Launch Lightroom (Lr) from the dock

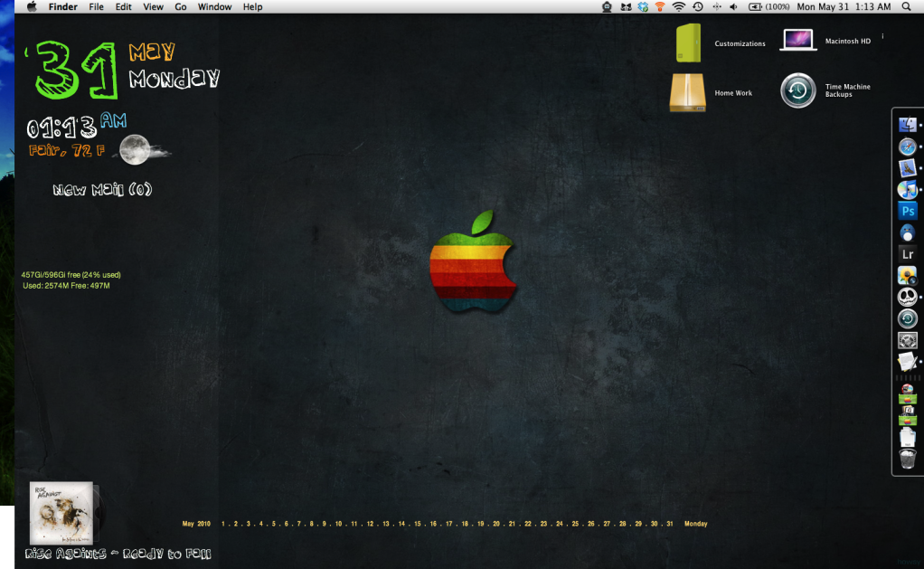coord(908,254)
